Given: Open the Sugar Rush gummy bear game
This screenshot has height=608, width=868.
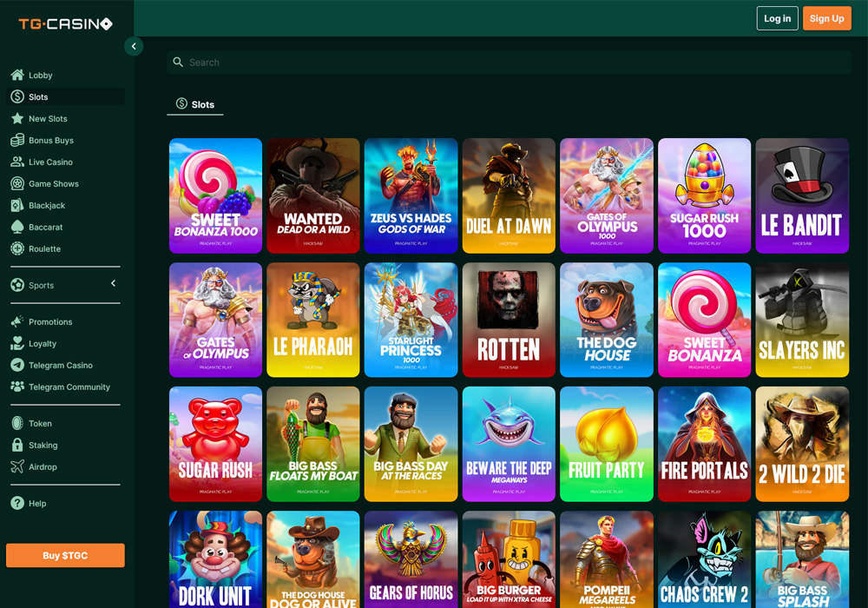Looking at the screenshot, I should click(215, 444).
